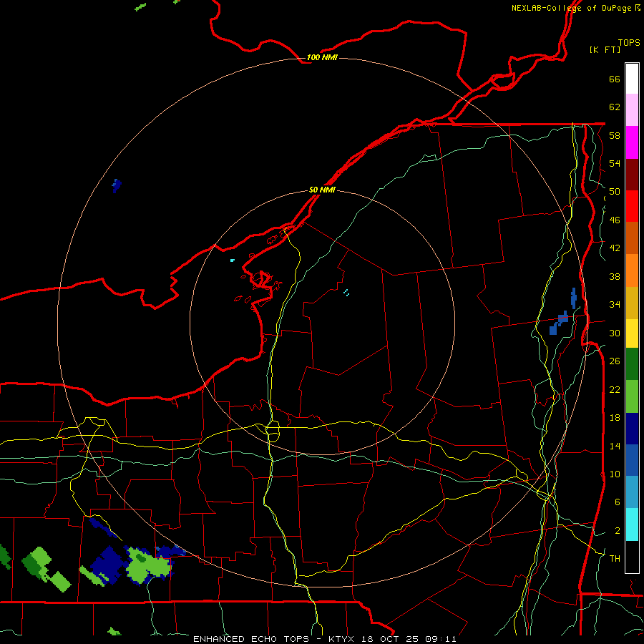Image resolution: width=644 pixels, height=644 pixels.
Task: Click the 30 legend value label
Action: (x=615, y=333)
